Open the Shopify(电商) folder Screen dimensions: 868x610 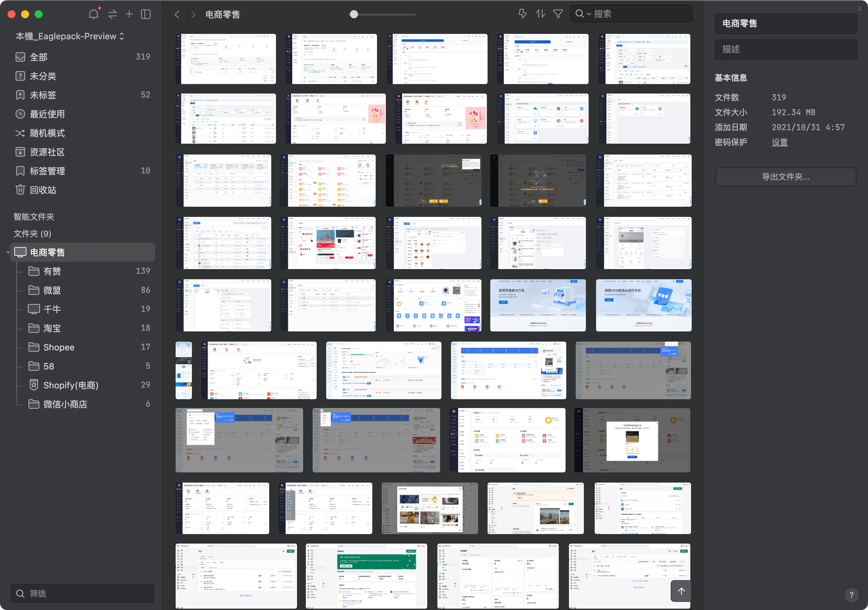71,385
